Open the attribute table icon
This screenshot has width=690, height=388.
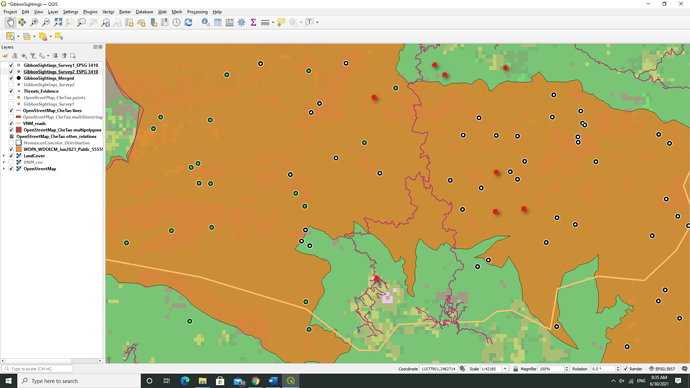pyautogui.click(x=218, y=22)
